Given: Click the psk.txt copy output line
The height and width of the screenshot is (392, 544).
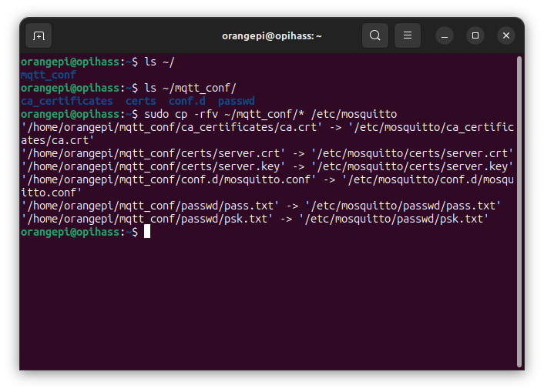Looking at the screenshot, I should [x=254, y=219].
